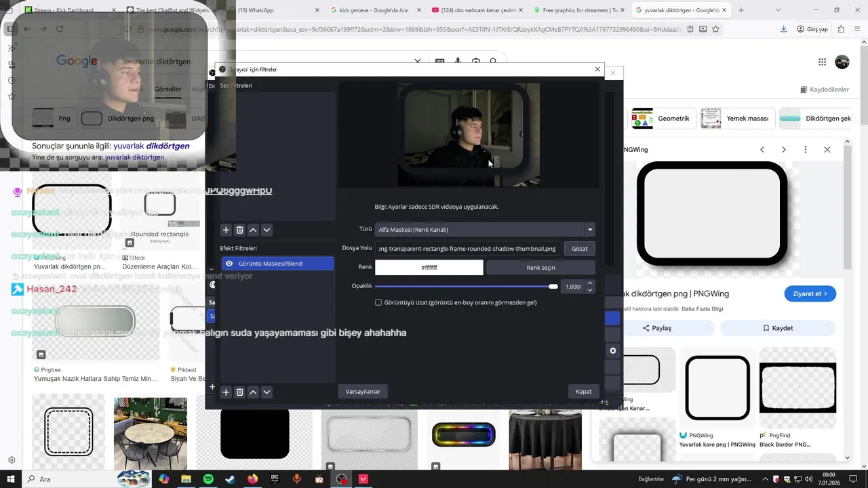The height and width of the screenshot is (488, 868).
Task: Increase Opaklık with the up stepper arrow
Action: tap(590, 283)
